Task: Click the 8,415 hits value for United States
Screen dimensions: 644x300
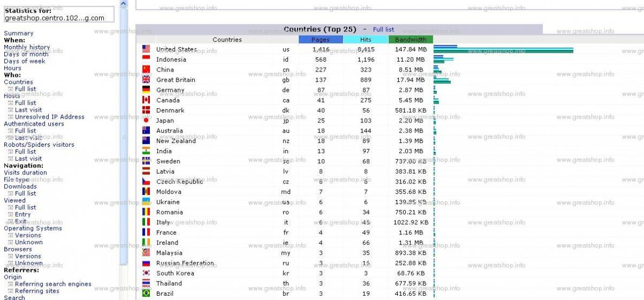Action: point(366,49)
